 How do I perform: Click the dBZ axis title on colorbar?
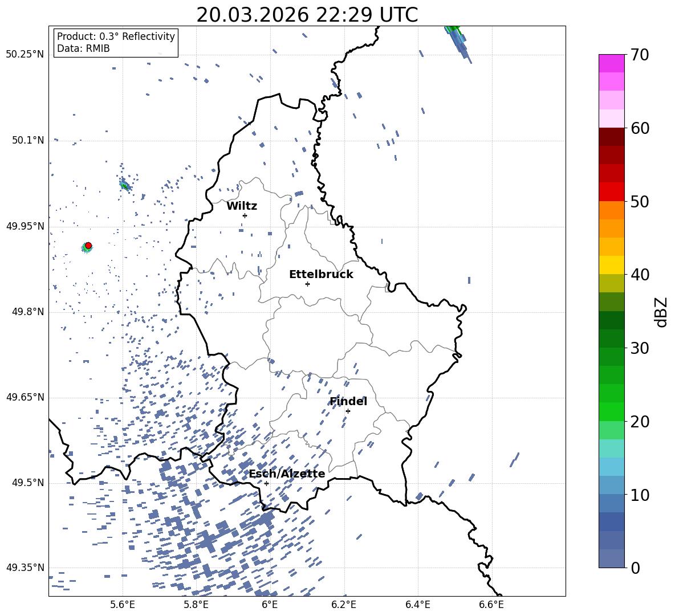pos(662,312)
